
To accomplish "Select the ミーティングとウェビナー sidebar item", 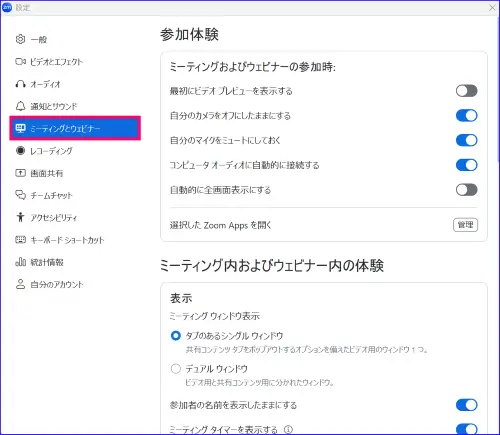I will (x=75, y=128).
